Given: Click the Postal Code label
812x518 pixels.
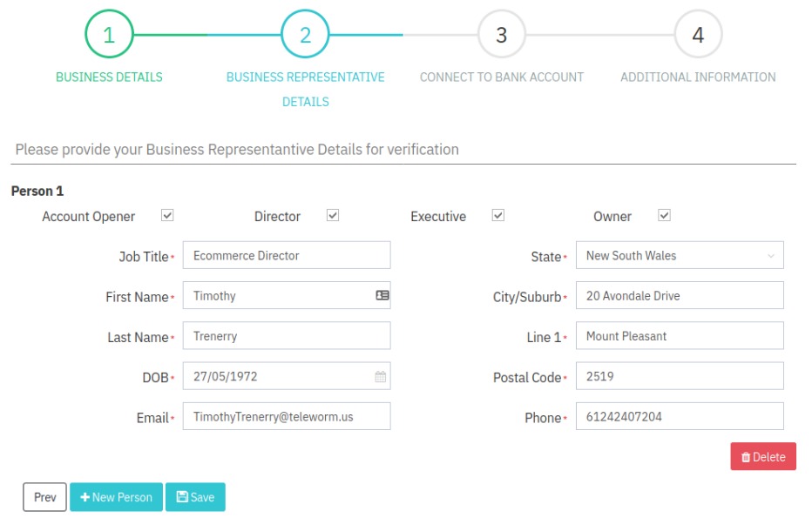Looking at the screenshot, I should [526, 378].
